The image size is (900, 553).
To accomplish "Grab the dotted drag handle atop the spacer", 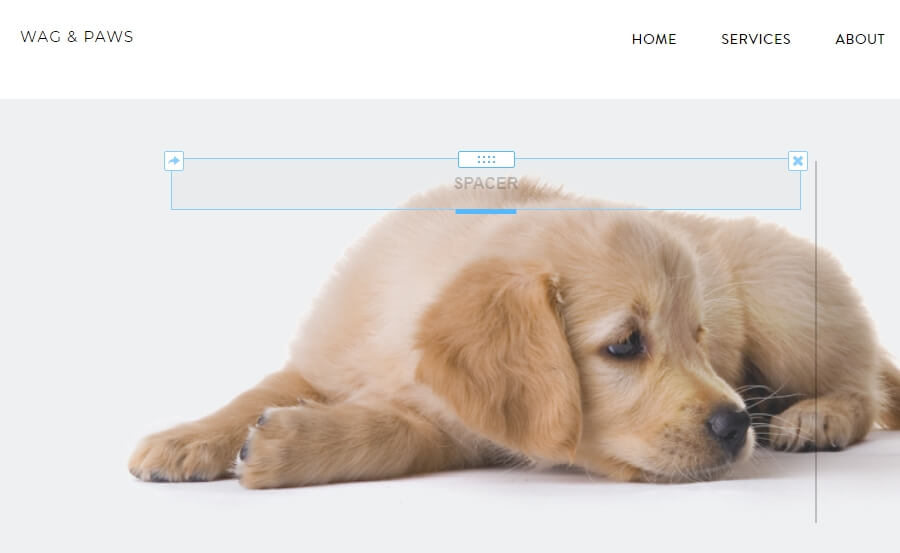I will tap(486, 159).
